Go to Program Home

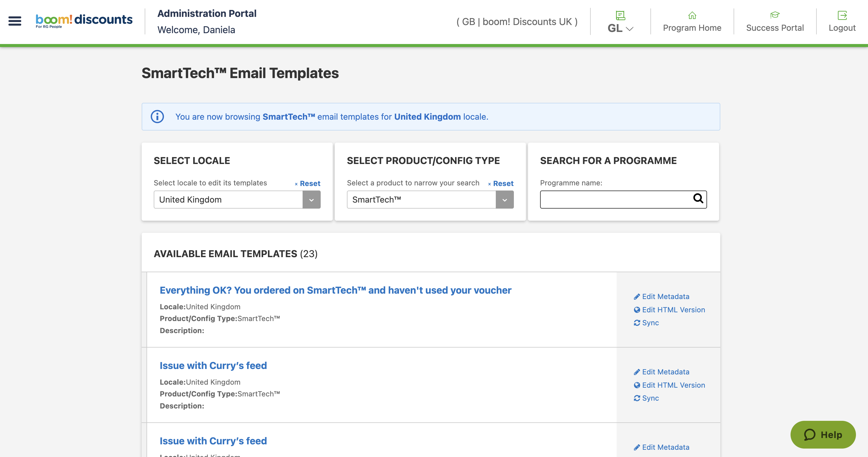coord(692,28)
